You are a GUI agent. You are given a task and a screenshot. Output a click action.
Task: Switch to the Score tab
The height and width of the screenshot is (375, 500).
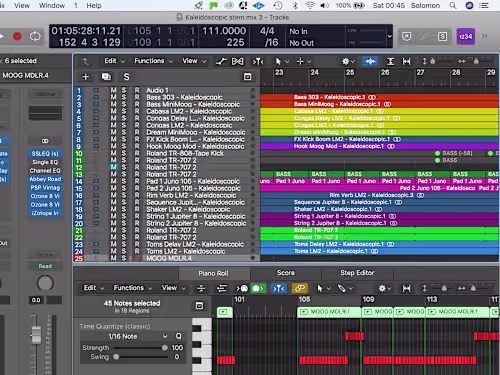click(x=286, y=273)
